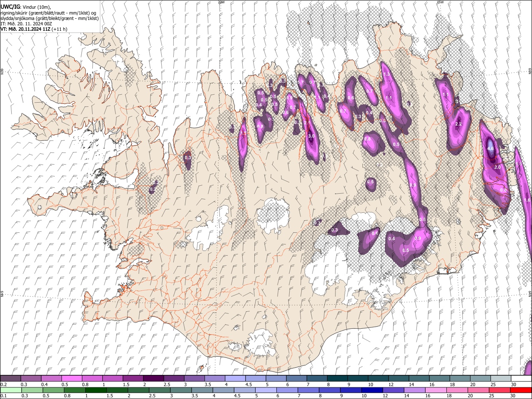Click the '0.1' label in the lower legend

3,396
